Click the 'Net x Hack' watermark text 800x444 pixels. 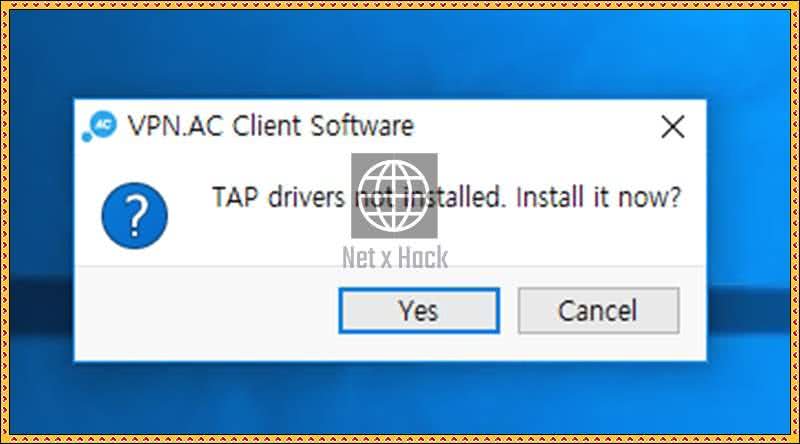(x=395, y=257)
